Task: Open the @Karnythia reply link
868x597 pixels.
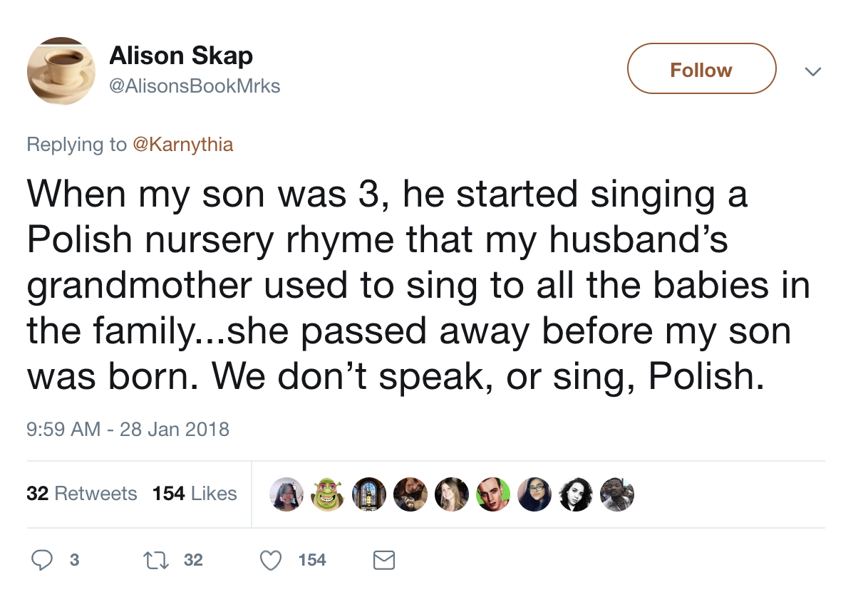Action: (182, 145)
